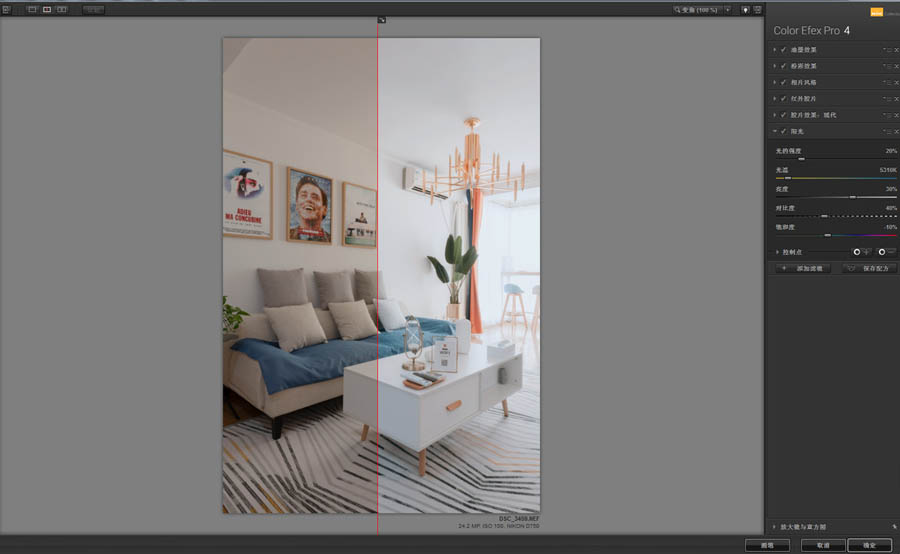Viewport: 900px width, 554px height.
Task: Click the split-line handle above the photo
Action: pos(381,20)
